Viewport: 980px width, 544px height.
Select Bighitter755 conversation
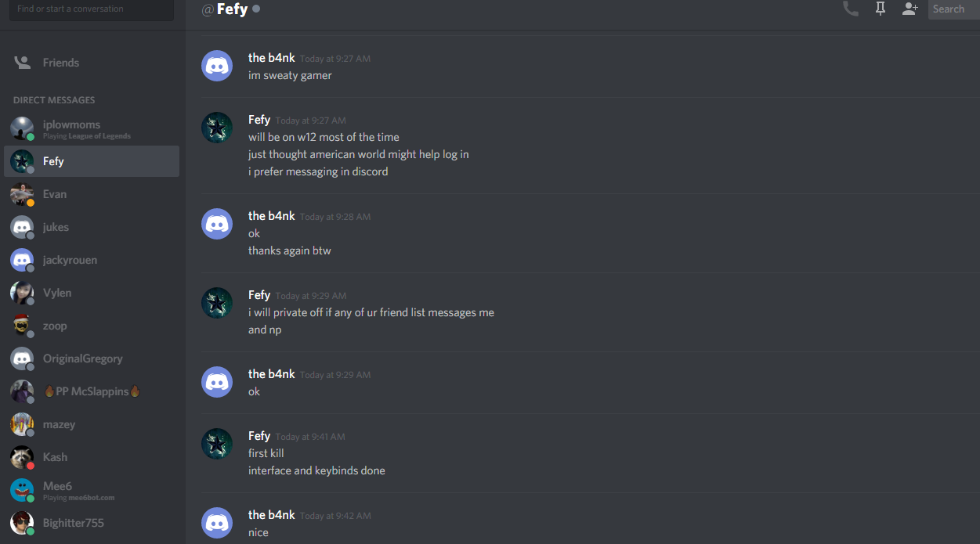coord(92,523)
